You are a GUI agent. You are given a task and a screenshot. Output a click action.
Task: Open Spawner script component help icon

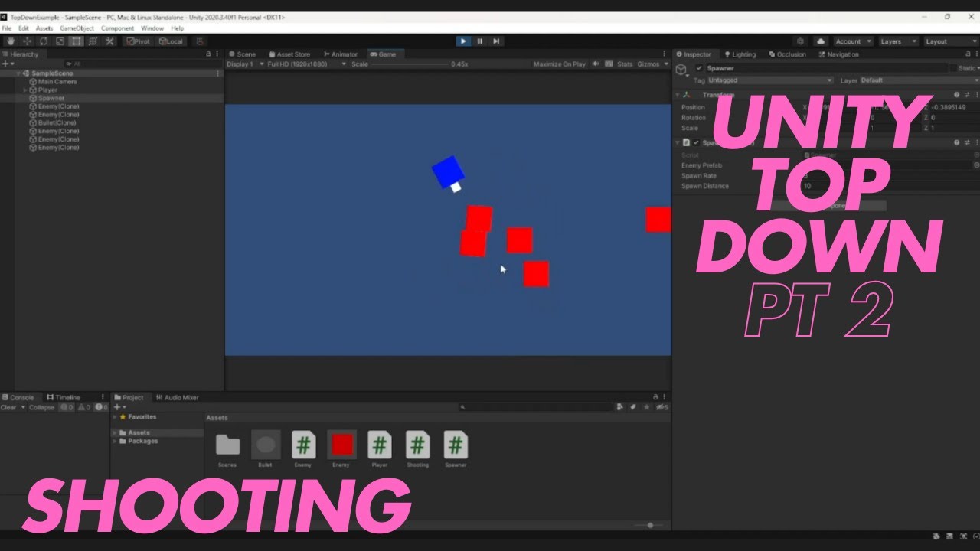(956, 142)
